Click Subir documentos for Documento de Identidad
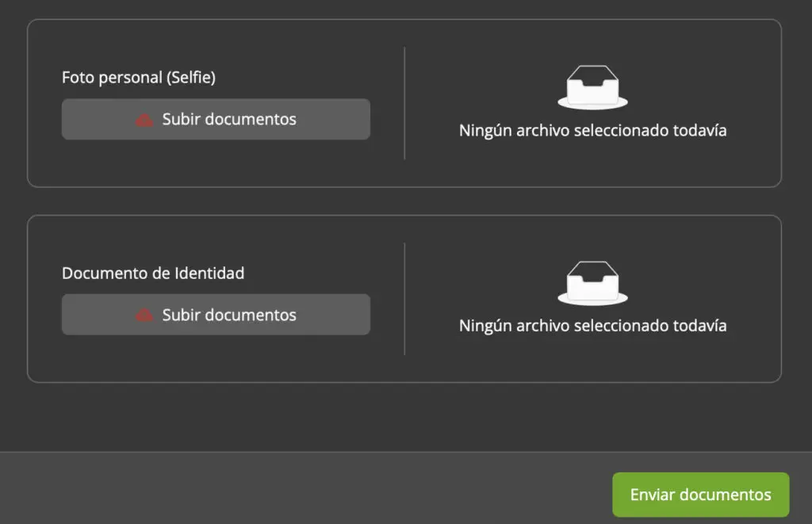The width and height of the screenshot is (812, 524). click(x=216, y=314)
